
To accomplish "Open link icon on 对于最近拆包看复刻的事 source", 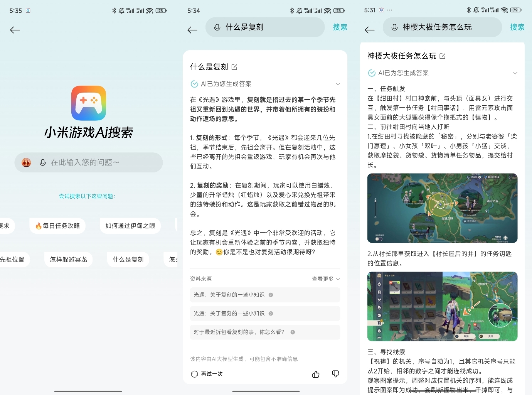I will 293,332.
